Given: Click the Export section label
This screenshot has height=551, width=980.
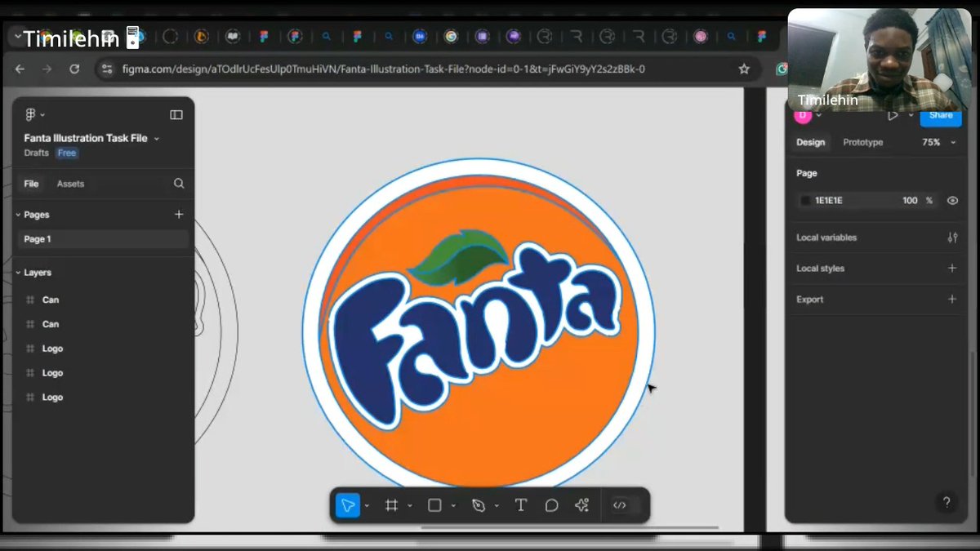Looking at the screenshot, I should click(x=810, y=300).
